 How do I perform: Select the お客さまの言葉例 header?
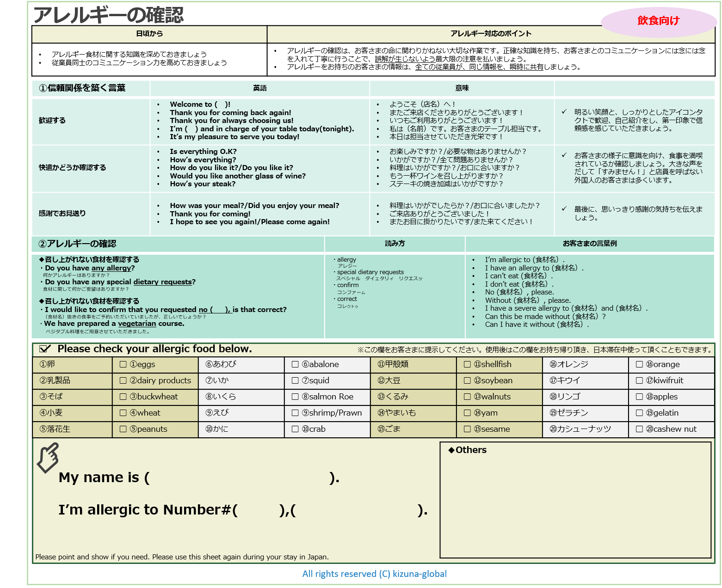[x=589, y=244]
